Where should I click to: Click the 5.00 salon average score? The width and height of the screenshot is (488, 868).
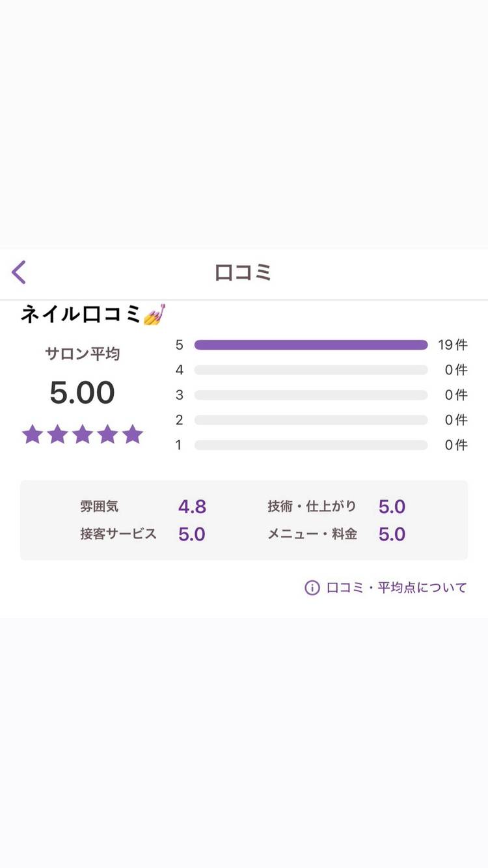[x=82, y=393]
